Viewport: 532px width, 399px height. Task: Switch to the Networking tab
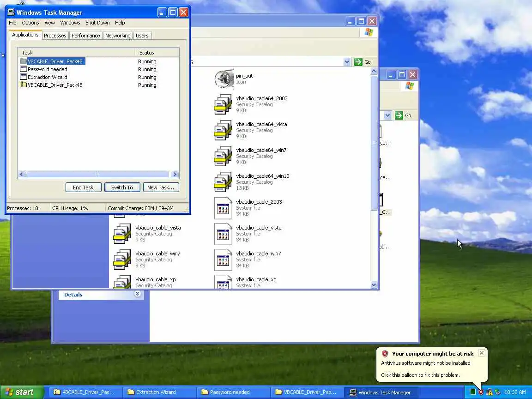coord(118,35)
